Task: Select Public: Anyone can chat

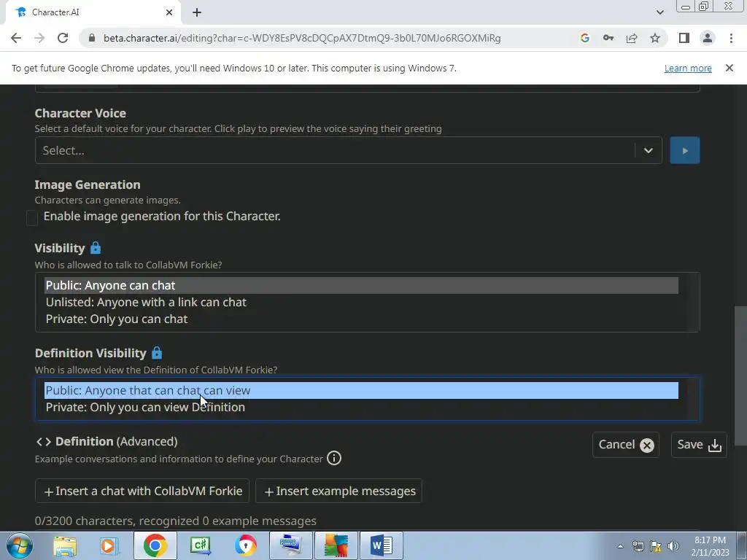Action: 361,285
